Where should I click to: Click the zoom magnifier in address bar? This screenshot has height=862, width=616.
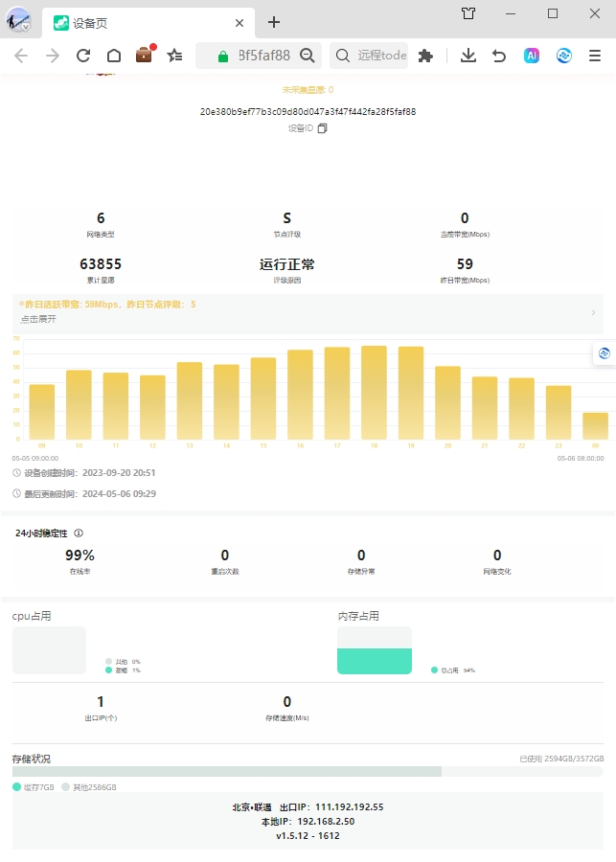pos(308,56)
